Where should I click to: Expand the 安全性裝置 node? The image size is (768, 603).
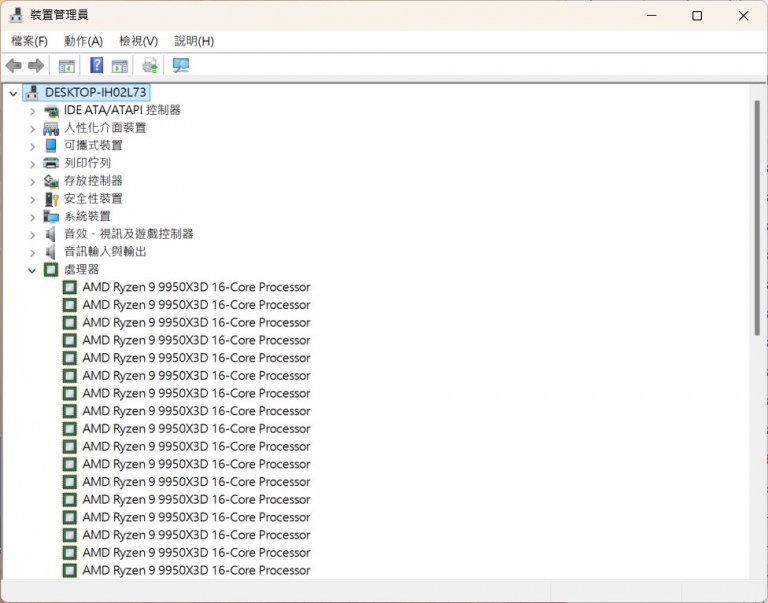[32, 199]
